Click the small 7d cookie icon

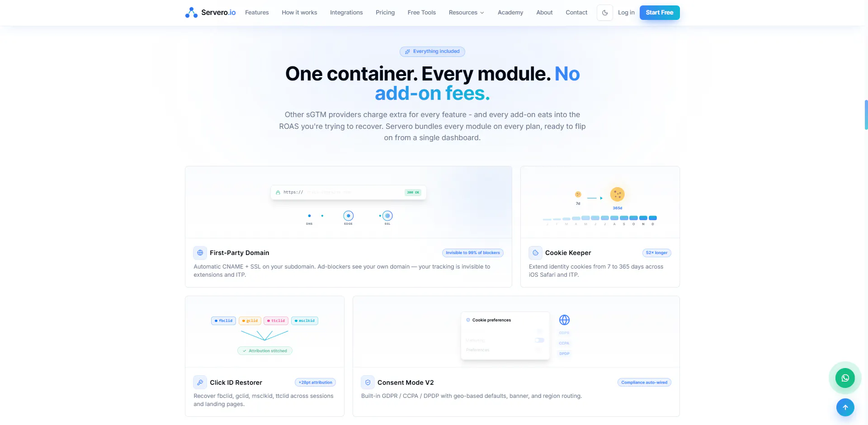pyautogui.click(x=578, y=194)
